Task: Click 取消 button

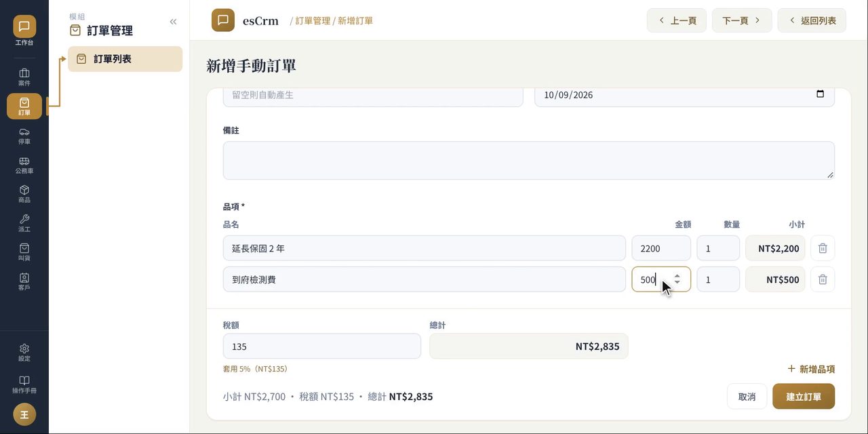Action: click(x=747, y=397)
